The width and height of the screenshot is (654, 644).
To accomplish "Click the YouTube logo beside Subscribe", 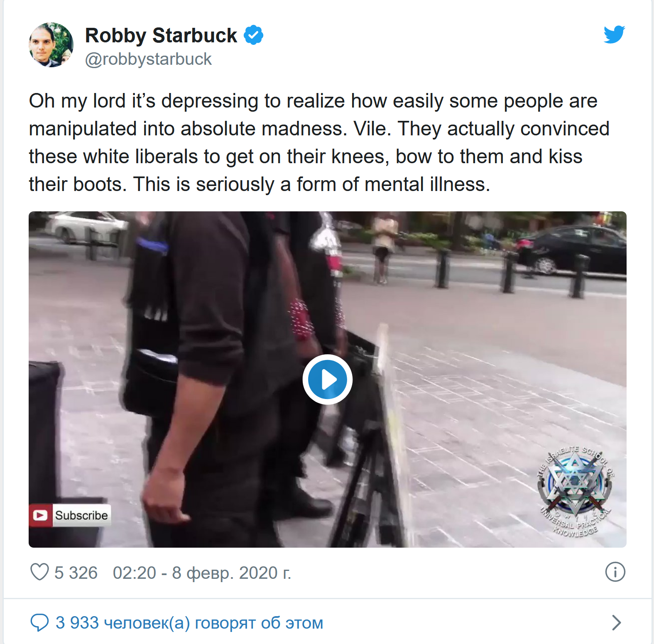I will [x=40, y=515].
